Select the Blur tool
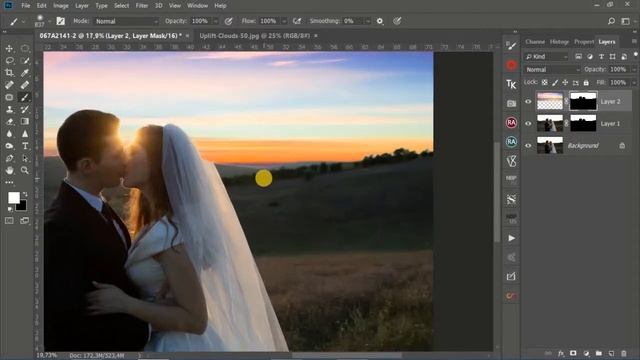The width and height of the screenshot is (640, 360). (x=9, y=134)
